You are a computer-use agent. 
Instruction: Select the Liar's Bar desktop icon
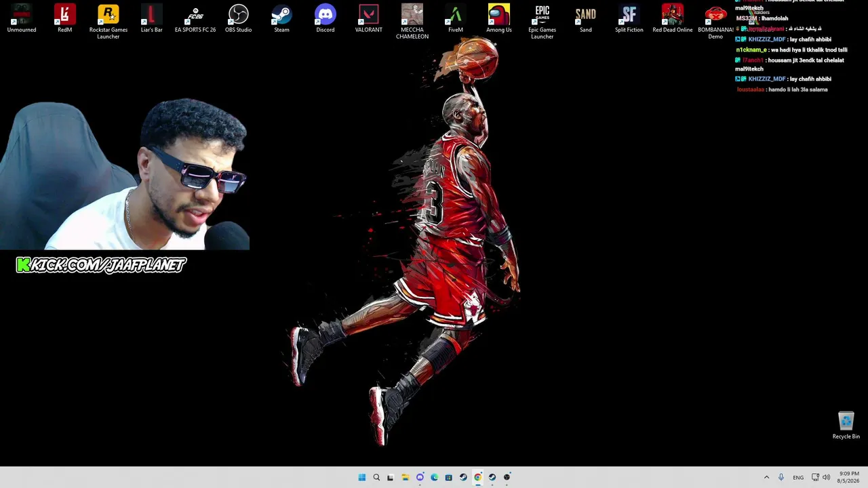click(x=152, y=18)
